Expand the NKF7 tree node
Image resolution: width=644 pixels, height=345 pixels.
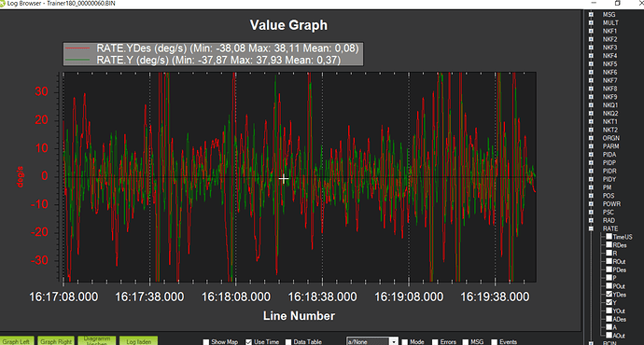click(x=591, y=80)
